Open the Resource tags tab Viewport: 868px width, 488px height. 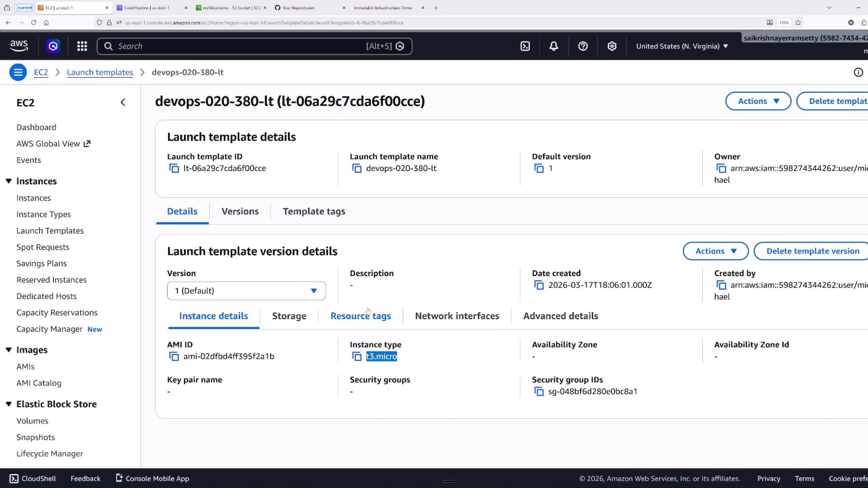(360, 316)
